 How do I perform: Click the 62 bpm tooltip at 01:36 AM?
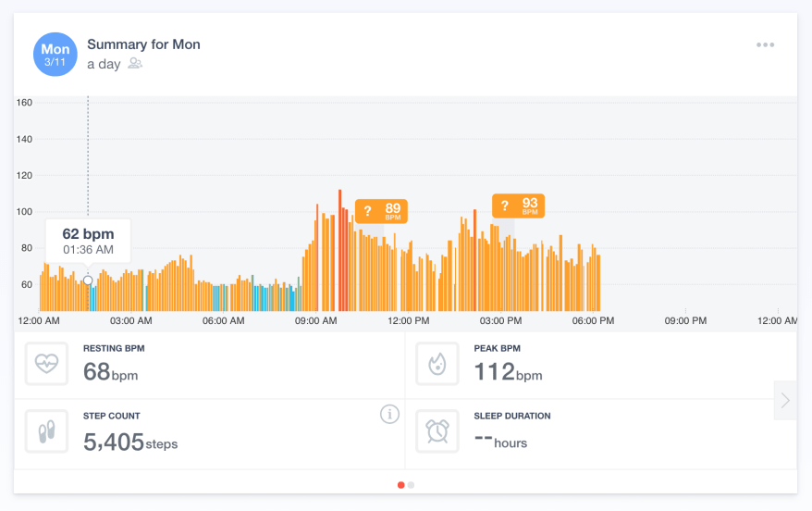point(88,241)
